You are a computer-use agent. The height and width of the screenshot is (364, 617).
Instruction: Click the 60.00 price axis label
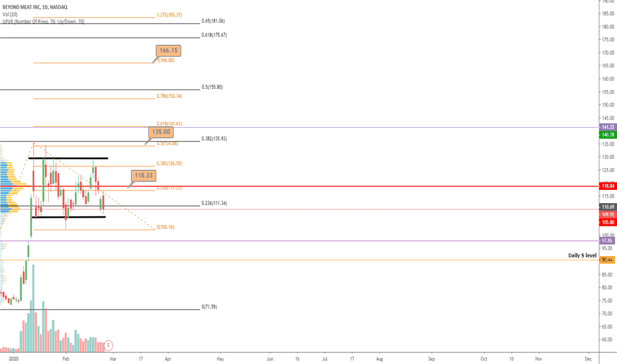pyautogui.click(x=608, y=340)
